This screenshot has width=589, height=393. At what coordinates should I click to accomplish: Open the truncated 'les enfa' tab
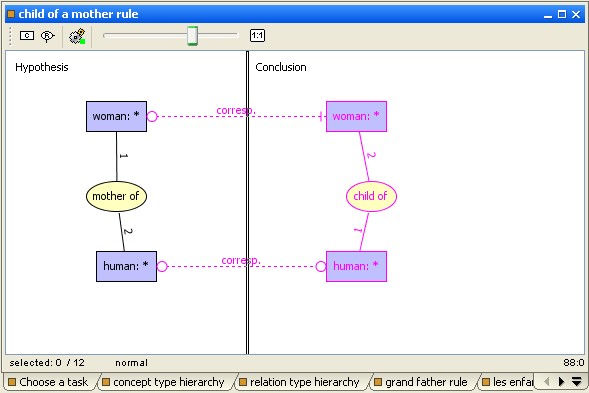pyautogui.click(x=508, y=382)
